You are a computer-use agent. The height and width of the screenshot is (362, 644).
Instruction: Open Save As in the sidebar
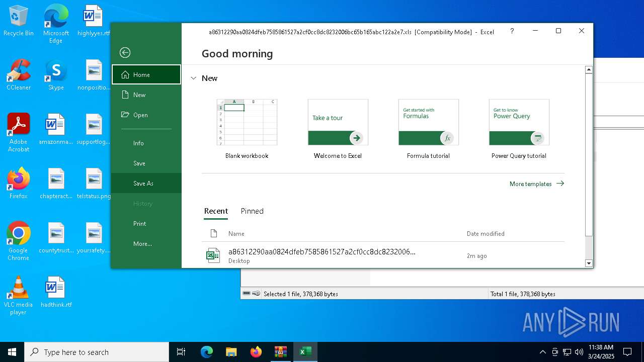coord(146,183)
